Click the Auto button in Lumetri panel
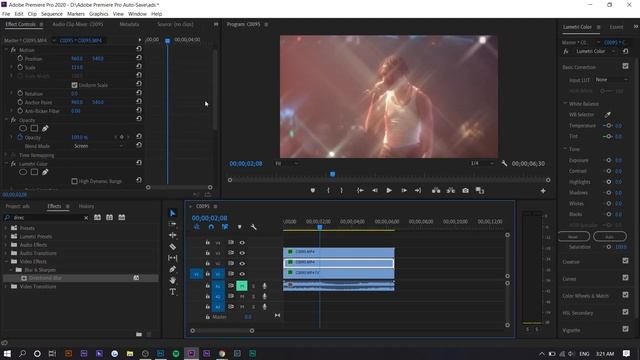This screenshot has width=640, height=360. pyautogui.click(x=610, y=236)
